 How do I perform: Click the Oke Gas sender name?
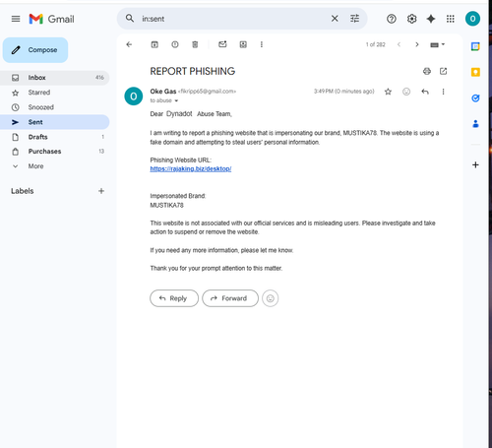point(163,92)
